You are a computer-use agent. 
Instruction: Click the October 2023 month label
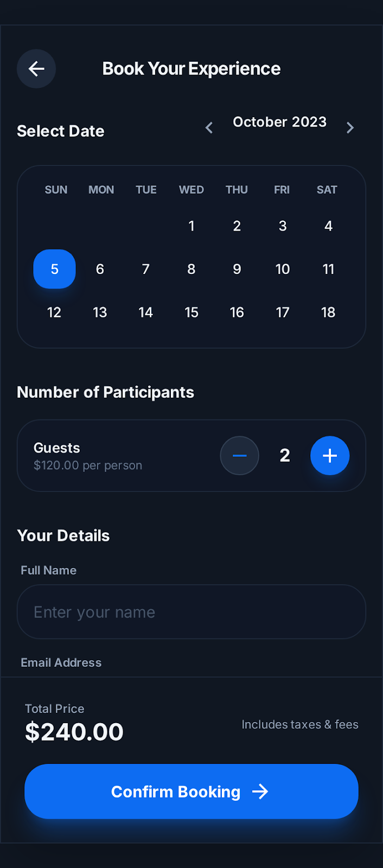coord(279,122)
